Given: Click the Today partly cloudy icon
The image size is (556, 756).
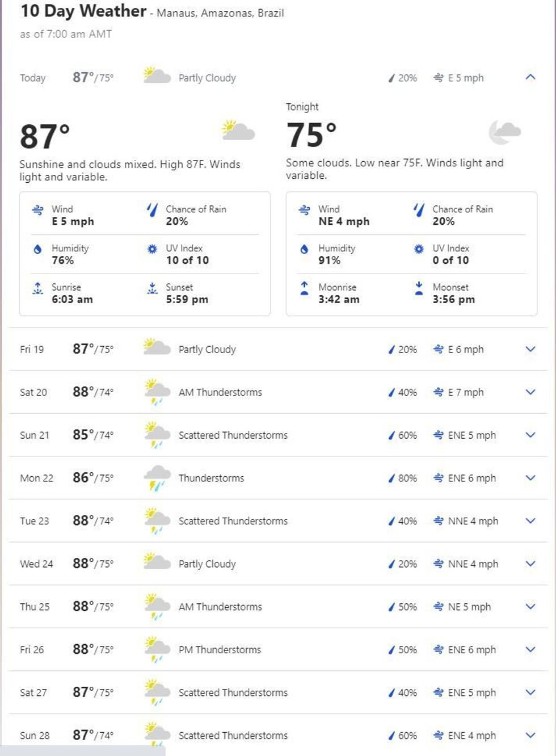Looking at the screenshot, I should (x=157, y=76).
